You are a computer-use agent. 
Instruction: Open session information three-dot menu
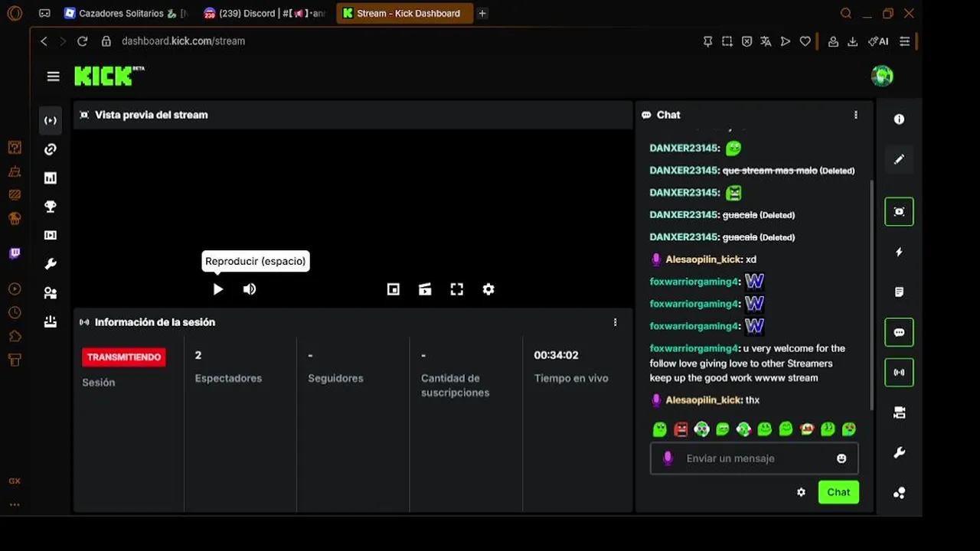615,322
